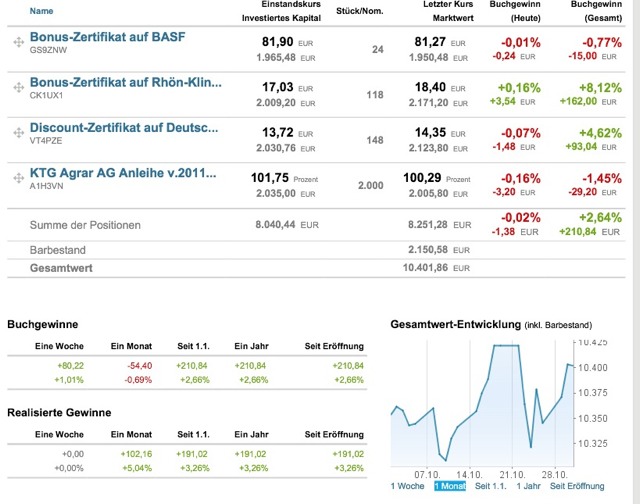Click the Buchgewinn (Gesamt) column header
This screenshot has height=504, width=640.
tap(600, 11)
